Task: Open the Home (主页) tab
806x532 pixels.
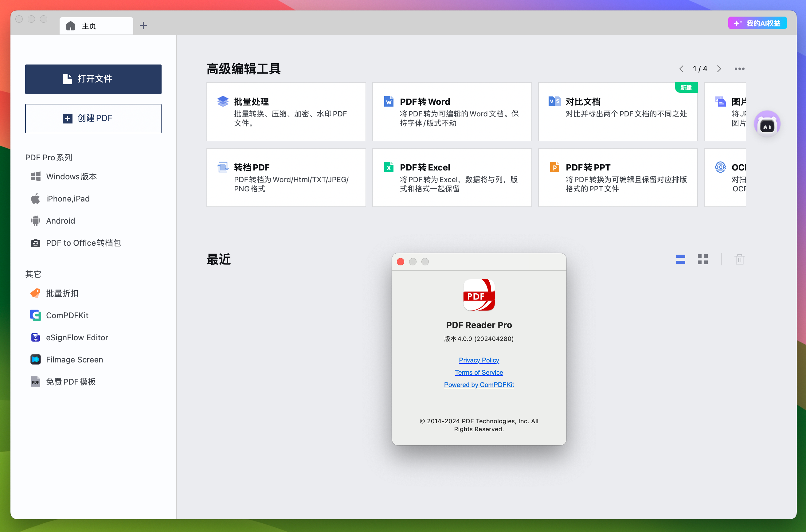Action: pos(96,26)
